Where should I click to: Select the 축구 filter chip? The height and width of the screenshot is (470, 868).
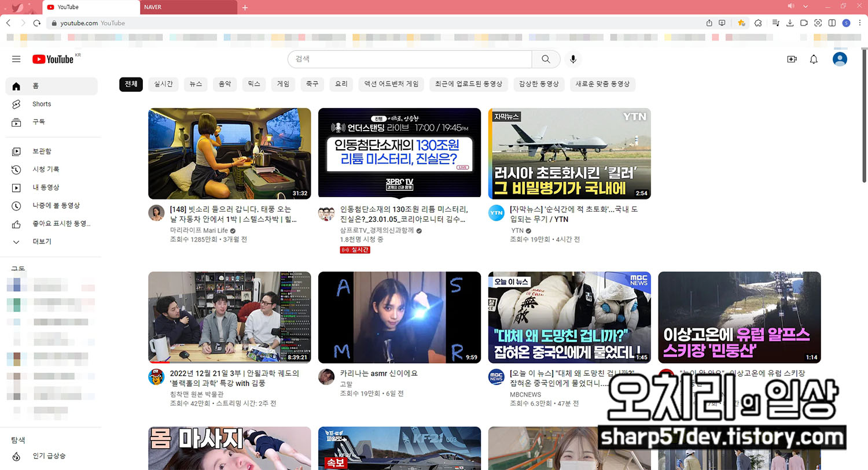coord(312,84)
